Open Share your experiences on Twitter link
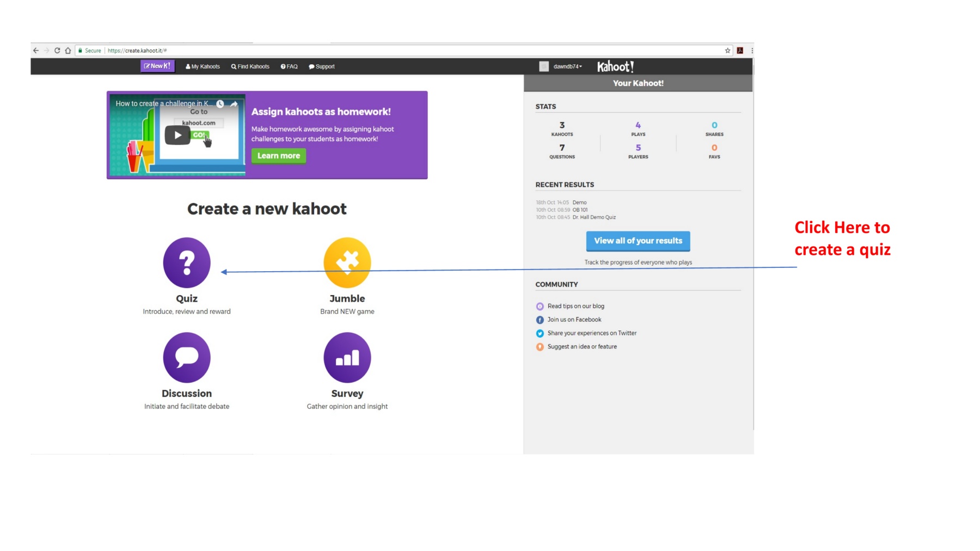Image resolution: width=980 pixels, height=551 pixels. (x=591, y=333)
